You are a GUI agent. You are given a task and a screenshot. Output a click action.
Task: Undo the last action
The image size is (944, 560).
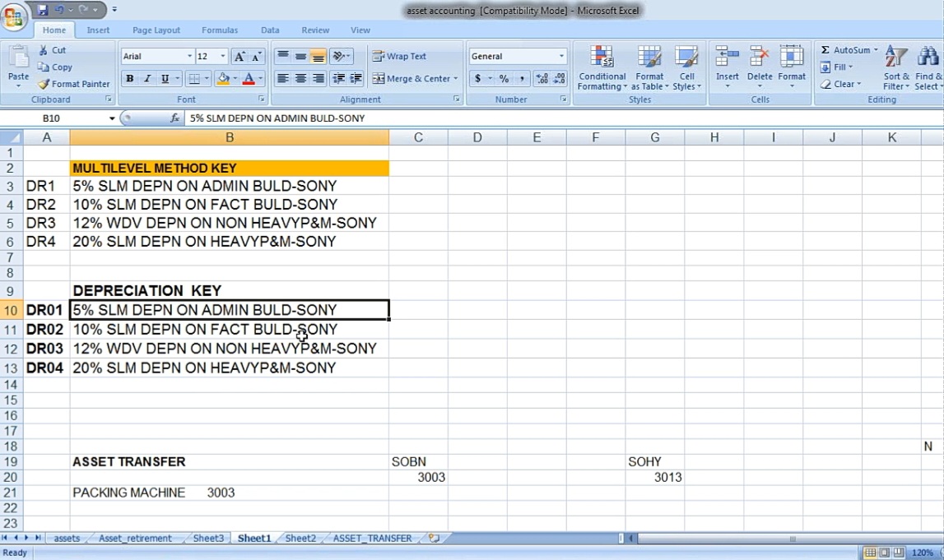coord(59,10)
